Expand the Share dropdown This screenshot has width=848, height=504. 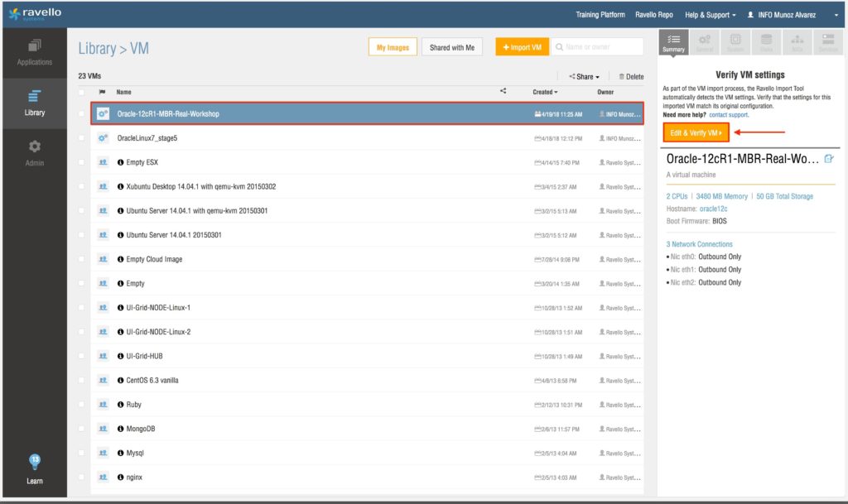coord(584,76)
